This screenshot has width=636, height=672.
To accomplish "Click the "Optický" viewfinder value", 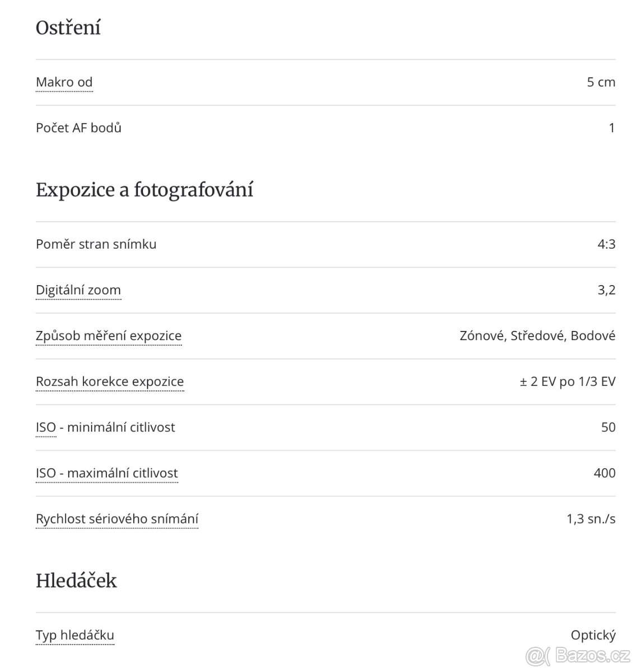I will click(593, 635).
